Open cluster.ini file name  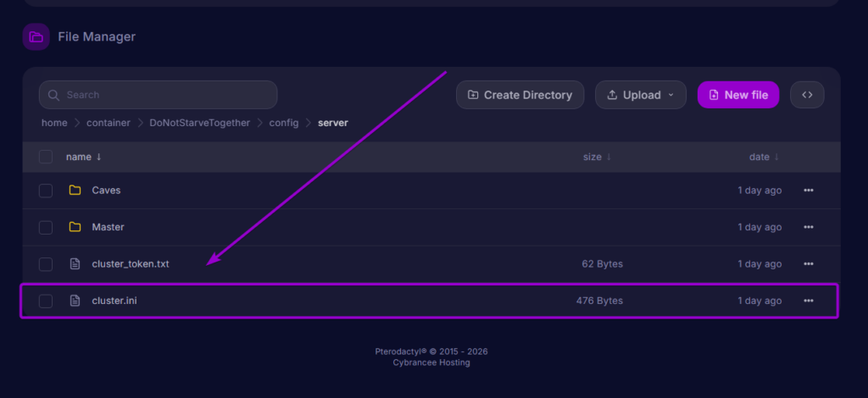pos(114,301)
